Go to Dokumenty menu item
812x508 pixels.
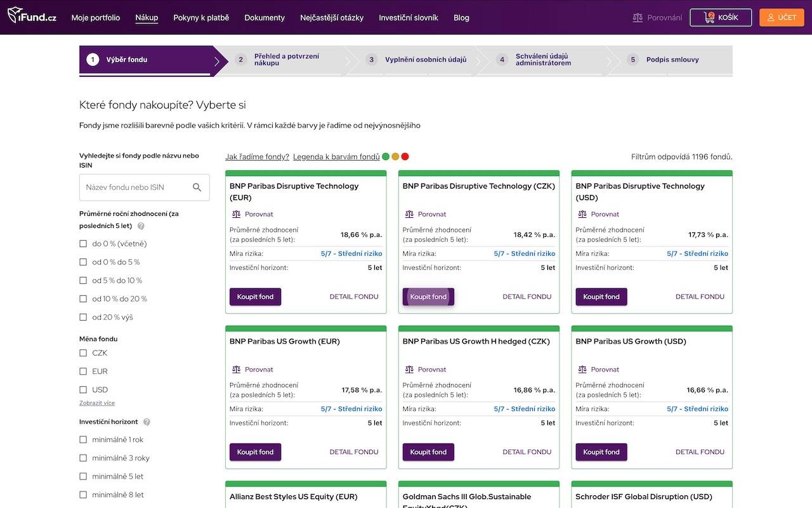tap(265, 18)
